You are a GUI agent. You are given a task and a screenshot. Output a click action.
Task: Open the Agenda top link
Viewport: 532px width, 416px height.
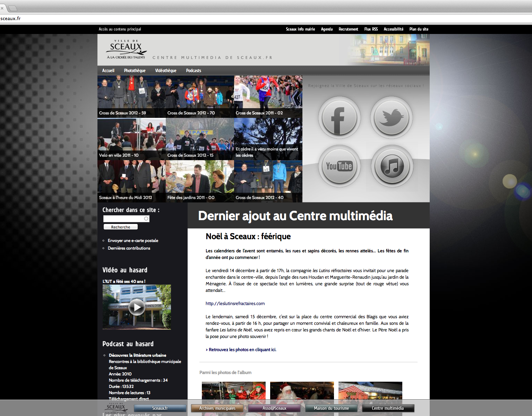click(327, 29)
